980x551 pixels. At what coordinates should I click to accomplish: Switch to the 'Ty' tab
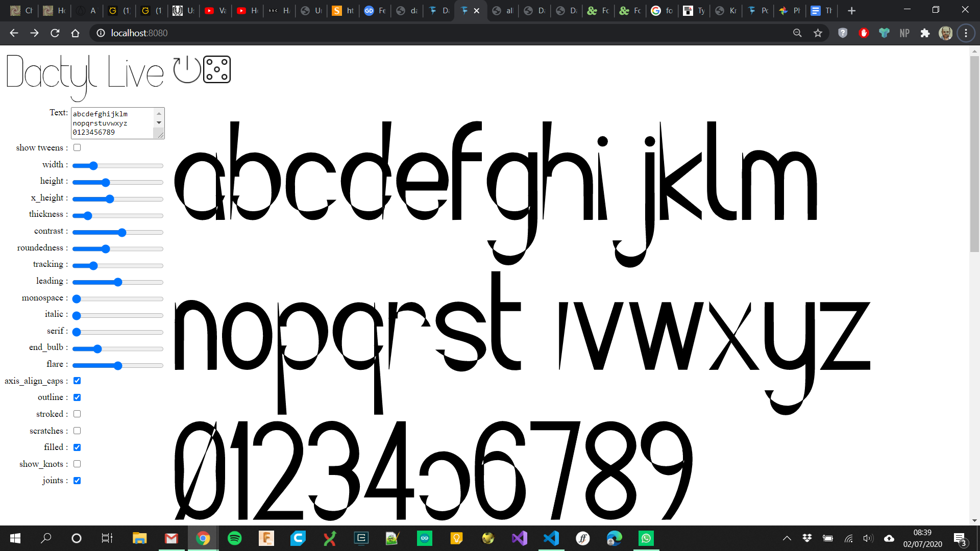click(x=694, y=11)
